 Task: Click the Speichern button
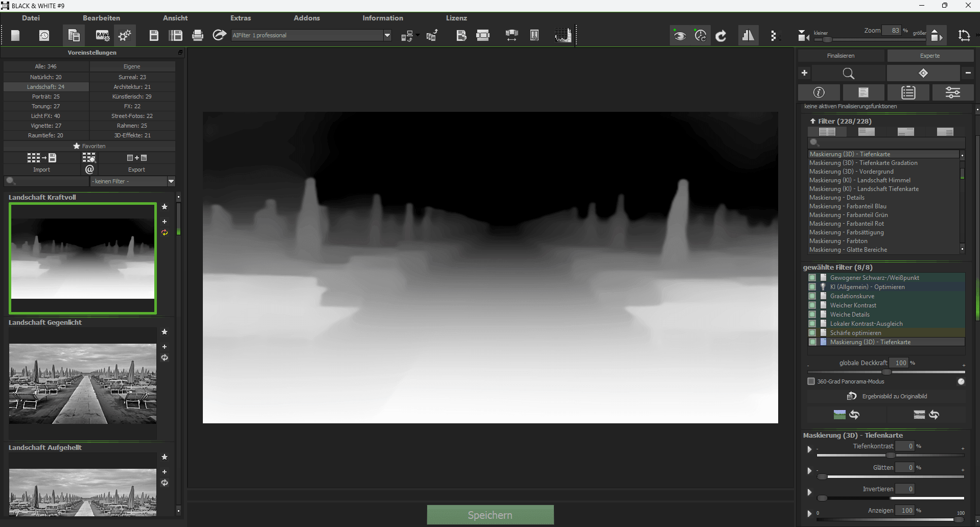click(490, 515)
